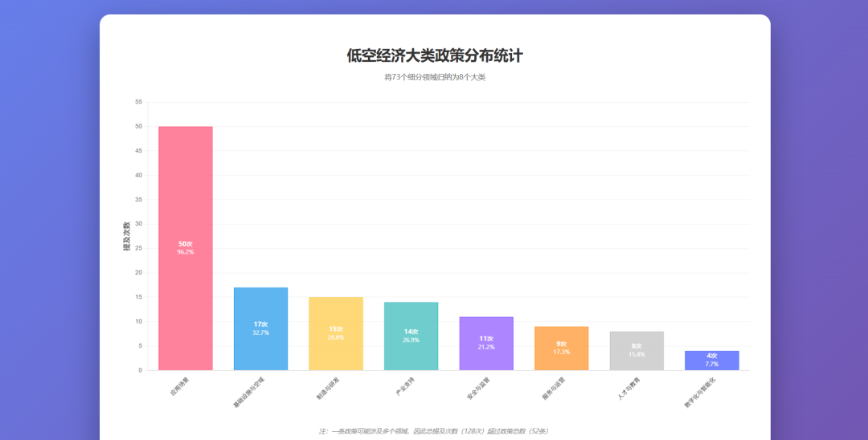Click the 提及次数 y-axis title

click(126, 236)
